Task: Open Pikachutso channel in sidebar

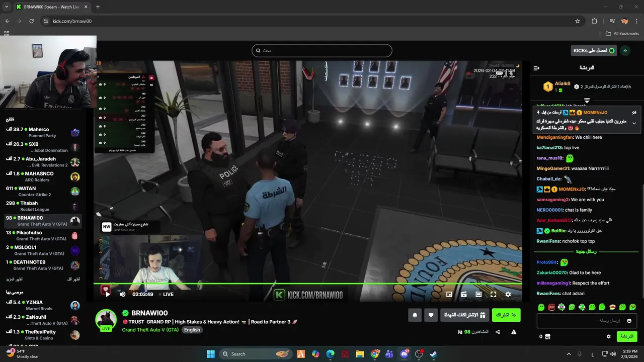Action: pyautogui.click(x=43, y=235)
